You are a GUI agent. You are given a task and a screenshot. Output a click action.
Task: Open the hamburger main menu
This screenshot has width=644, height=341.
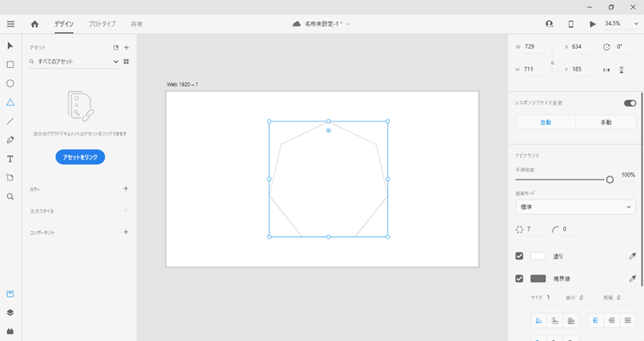[x=11, y=24]
